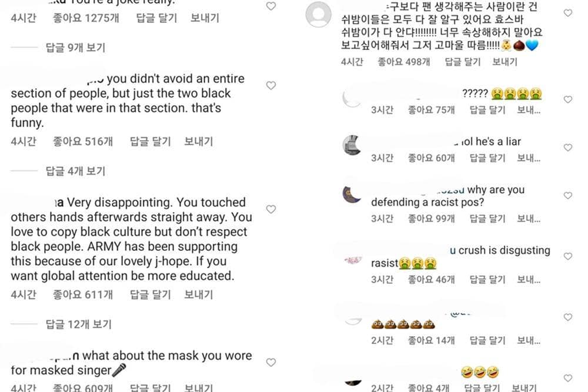The height and width of the screenshot is (392, 588).
Task: Open default avatar of Korean commenter
Action: coord(318,15)
